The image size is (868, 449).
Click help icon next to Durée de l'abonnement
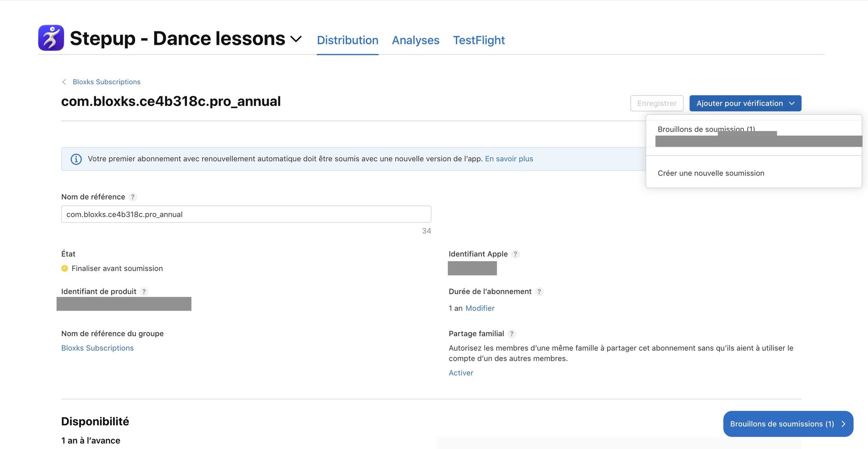(x=539, y=291)
